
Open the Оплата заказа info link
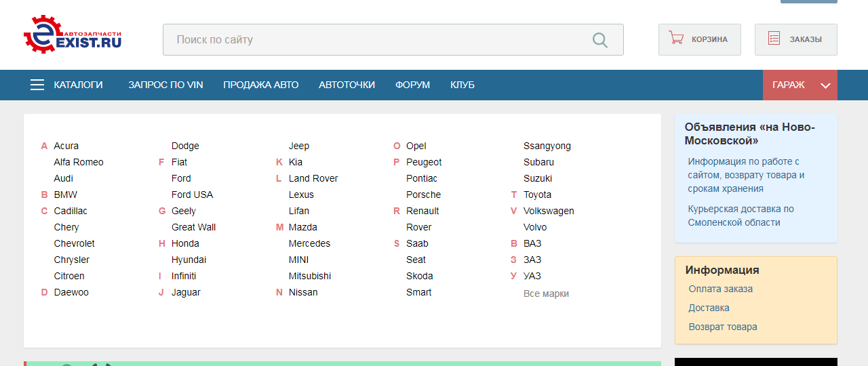click(721, 289)
